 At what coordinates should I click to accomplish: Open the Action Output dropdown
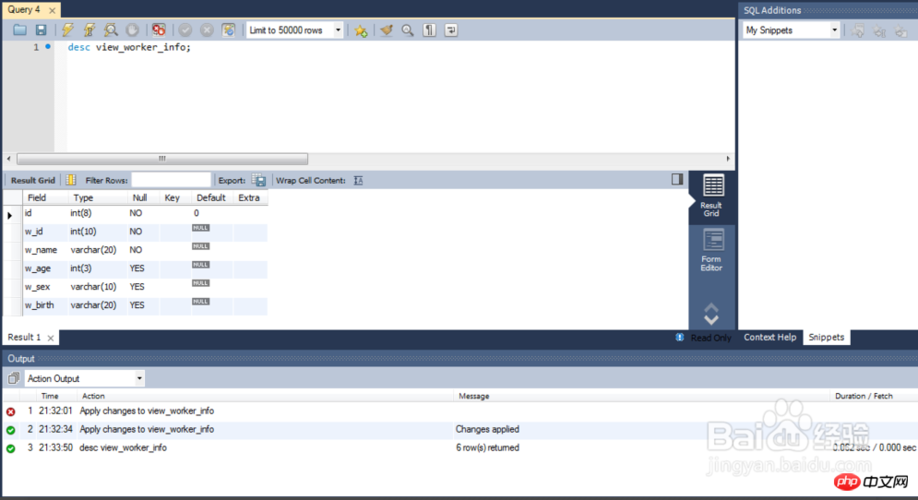[x=84, y=379]
